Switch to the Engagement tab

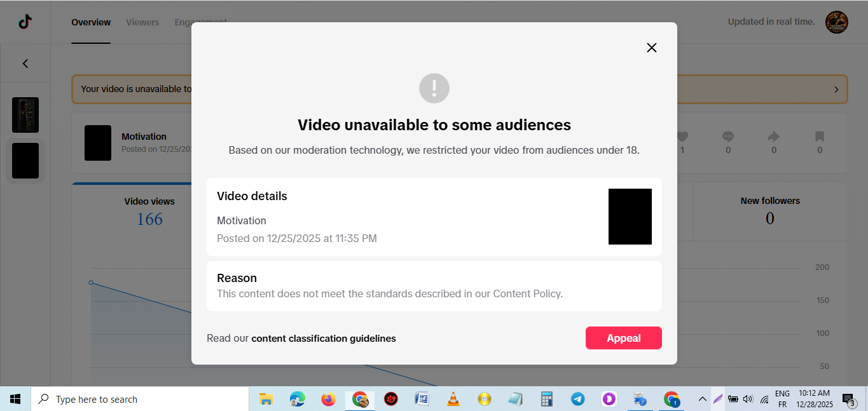tap(201, 22)
